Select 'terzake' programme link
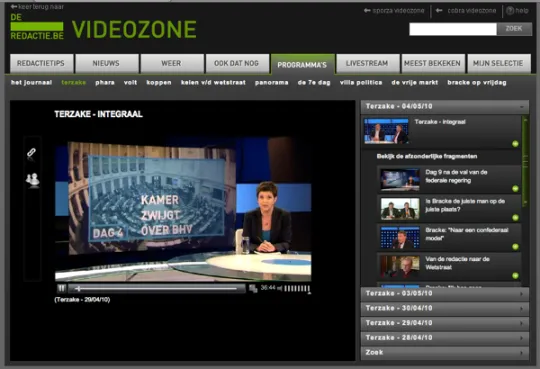Screen dimensions: 540x369 pyautogui.click(x=74, y=82)
